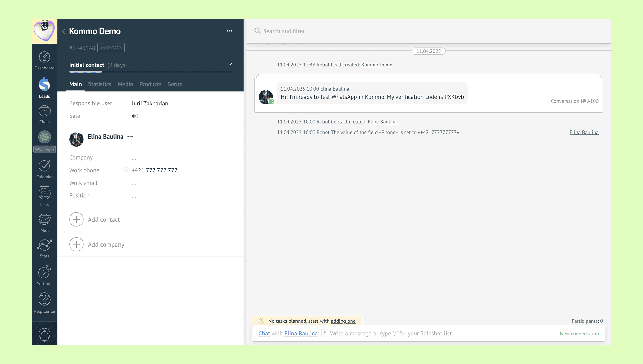The width and height of the screenshot is (643, 364).
Task: Switch to the Setup tab
Action: click(175, 84)
